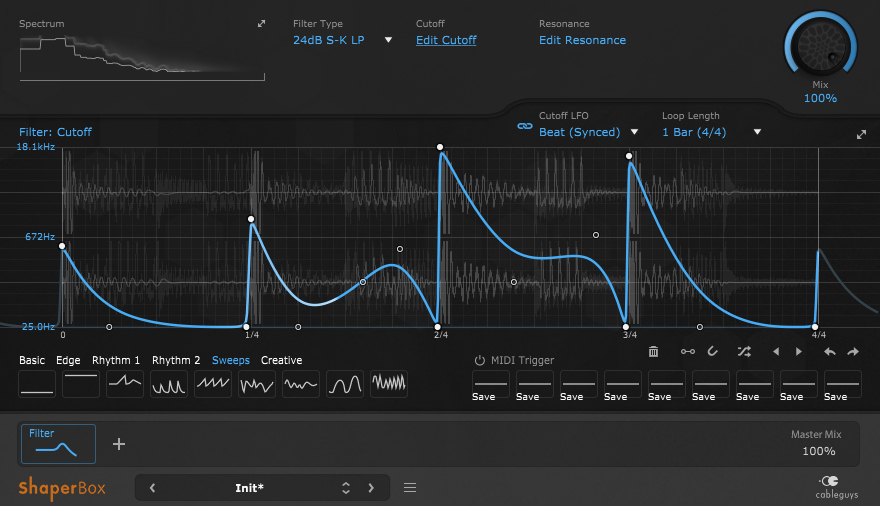880x506 pixels.
Task: Expand the spectrum view
Action: click(262, 23)
